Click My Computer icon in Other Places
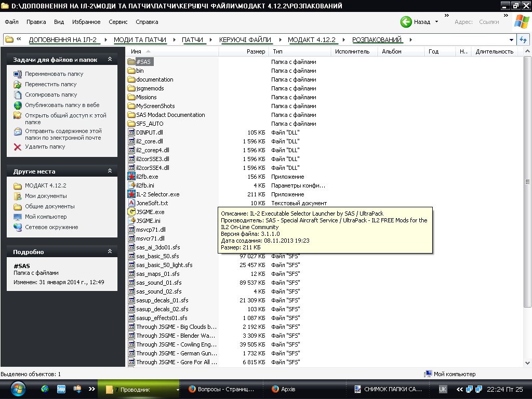The height and width of the screenshot is (399, 532). [18, 217]
